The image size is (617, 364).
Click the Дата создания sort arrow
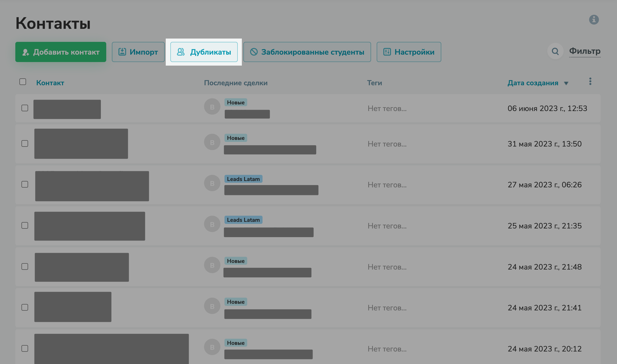coord(566,83)
